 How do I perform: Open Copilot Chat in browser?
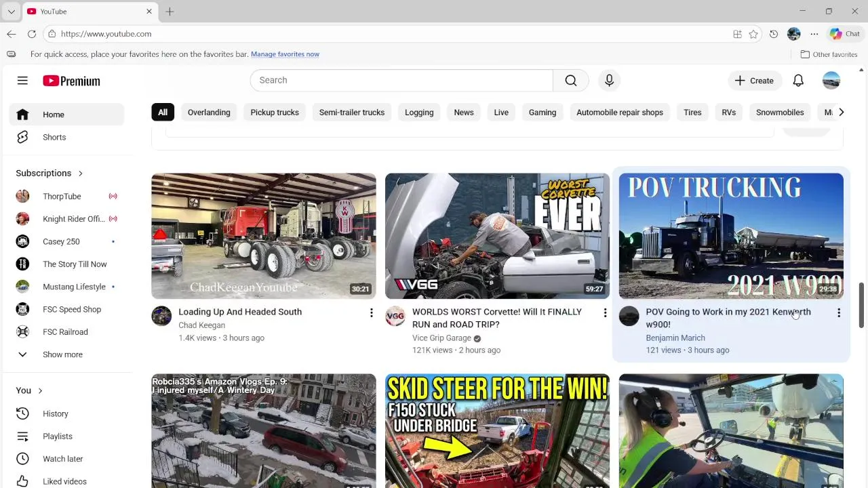pos(845,34)
